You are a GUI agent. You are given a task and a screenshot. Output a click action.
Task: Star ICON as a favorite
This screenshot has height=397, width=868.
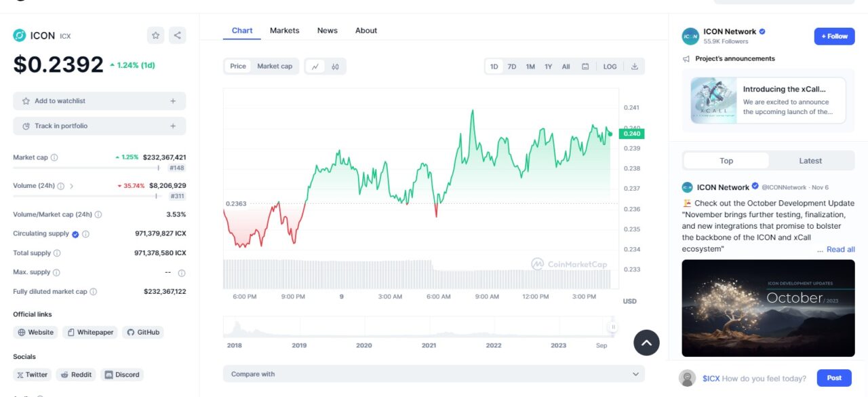click(x=156, y=35)
